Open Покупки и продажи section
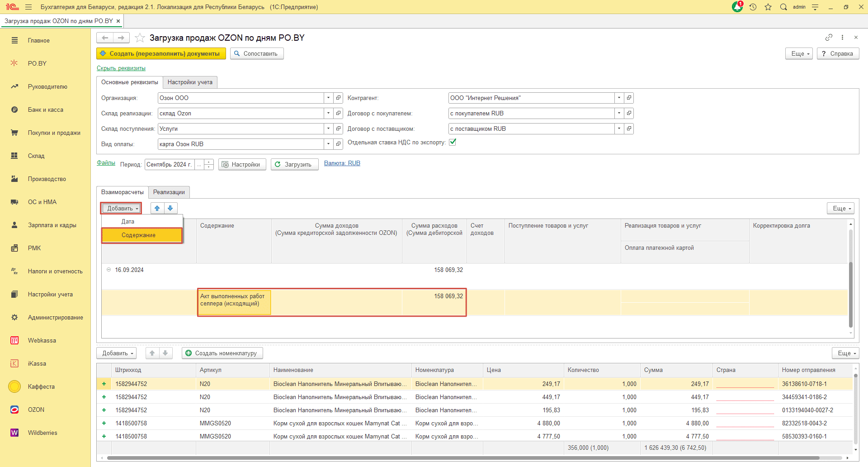 [54, 133]
